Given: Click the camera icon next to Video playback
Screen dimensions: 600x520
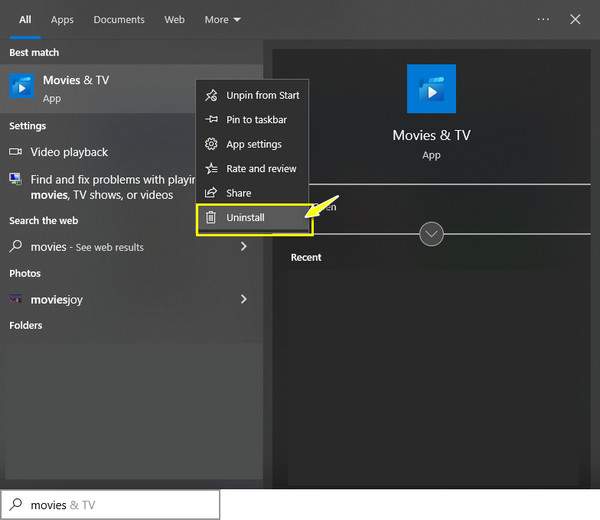Looking at the screenshot, I should (x=15, y=152).
